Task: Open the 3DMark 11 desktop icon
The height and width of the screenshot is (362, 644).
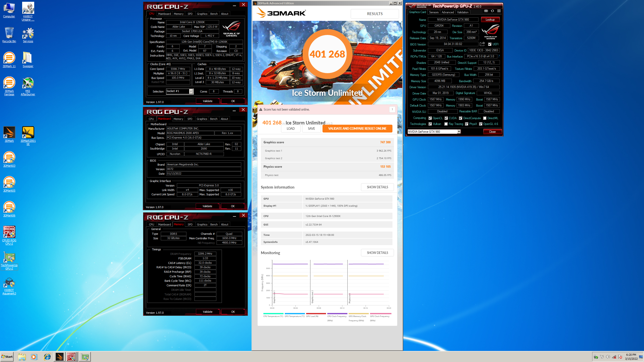Action: click(x=9, y=60)
